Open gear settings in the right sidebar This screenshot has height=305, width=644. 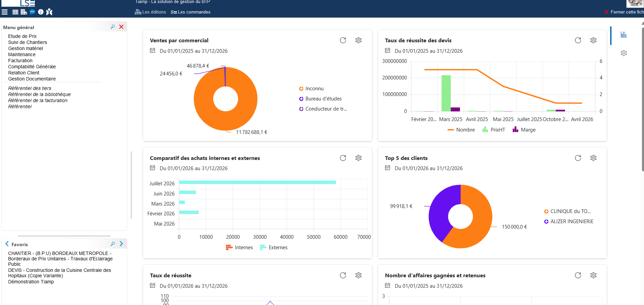624,53
